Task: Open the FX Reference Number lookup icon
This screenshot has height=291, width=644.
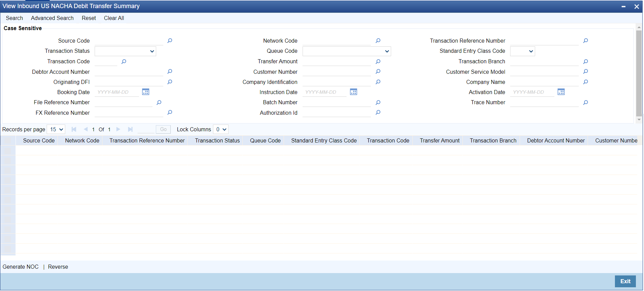Action: 170,112
